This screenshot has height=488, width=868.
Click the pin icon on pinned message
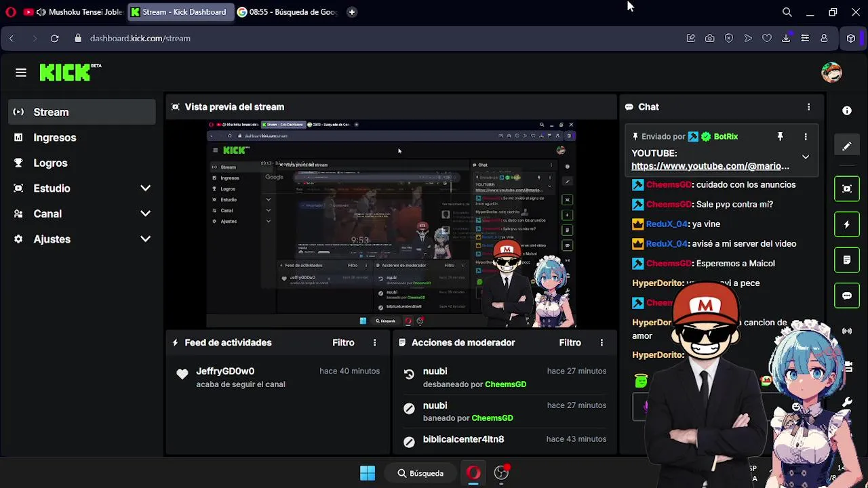780,137
